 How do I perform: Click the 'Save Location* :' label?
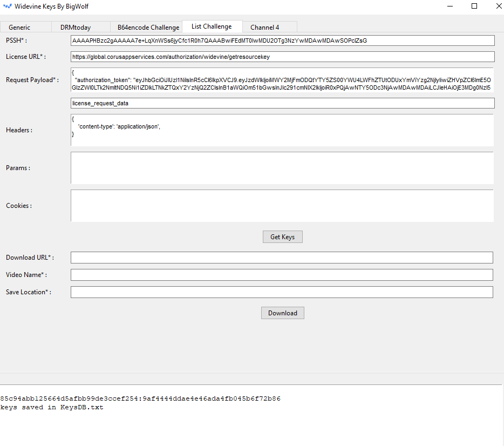click(x=28, y=292)
